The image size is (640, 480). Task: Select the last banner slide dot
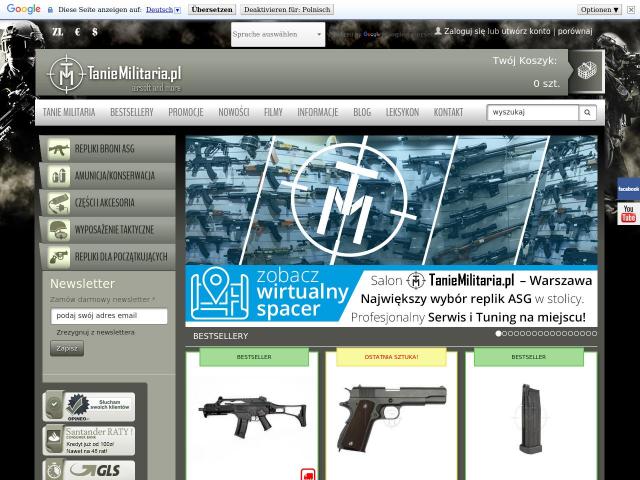point(594,333)
